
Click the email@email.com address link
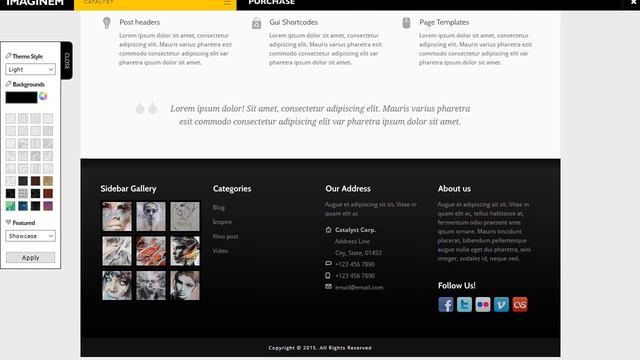(x=359, y=287)
